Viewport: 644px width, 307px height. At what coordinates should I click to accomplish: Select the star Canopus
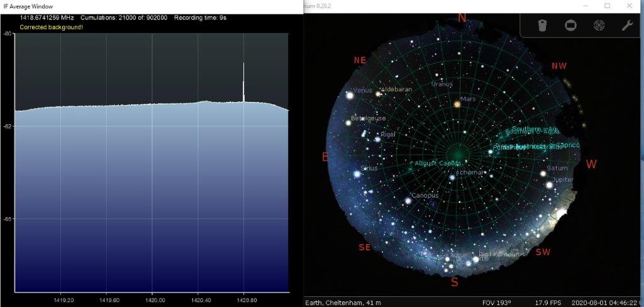click(408, 201)
